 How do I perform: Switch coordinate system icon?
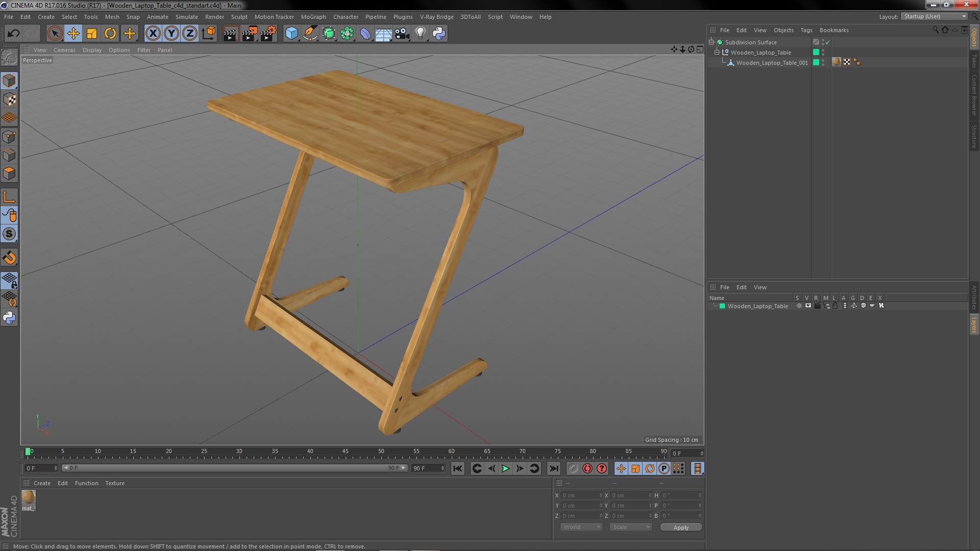coord(208,34)
